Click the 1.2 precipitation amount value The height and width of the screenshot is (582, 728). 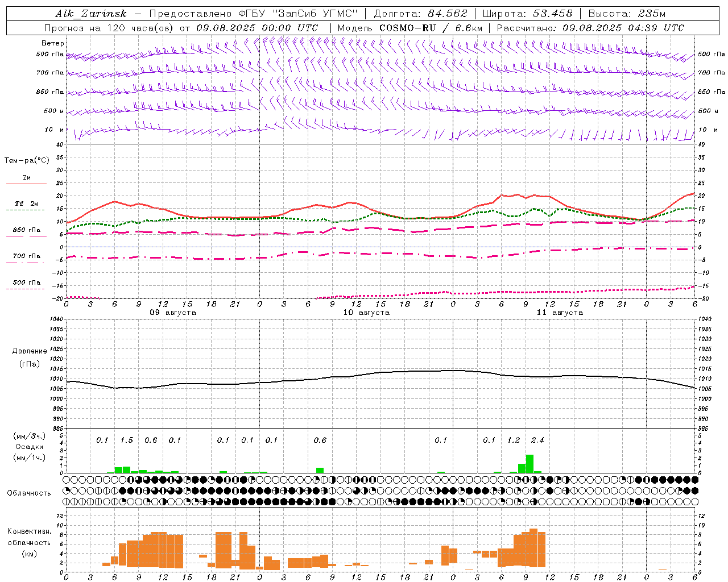(x=514, y=440)
